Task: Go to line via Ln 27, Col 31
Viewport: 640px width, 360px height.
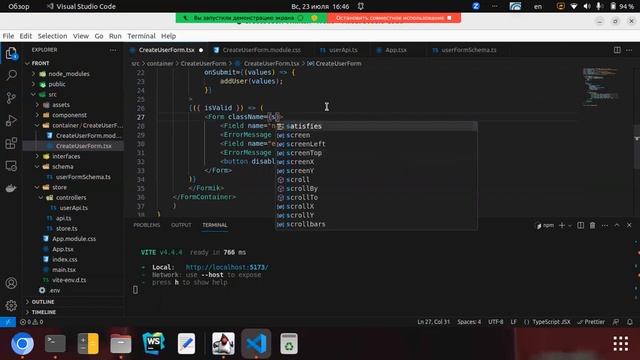Action: (433, 322)
